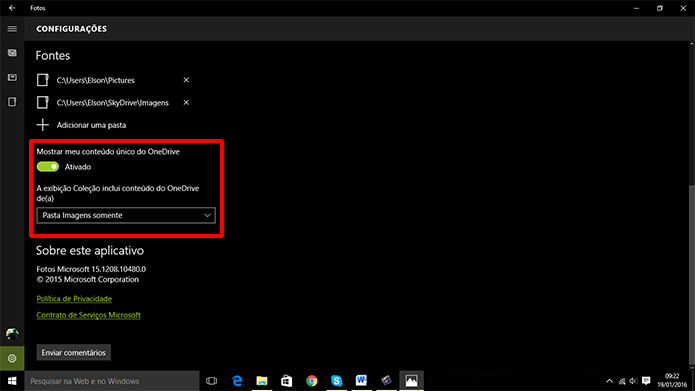Click the Adicionar uma pasta label

pos(91,125)
